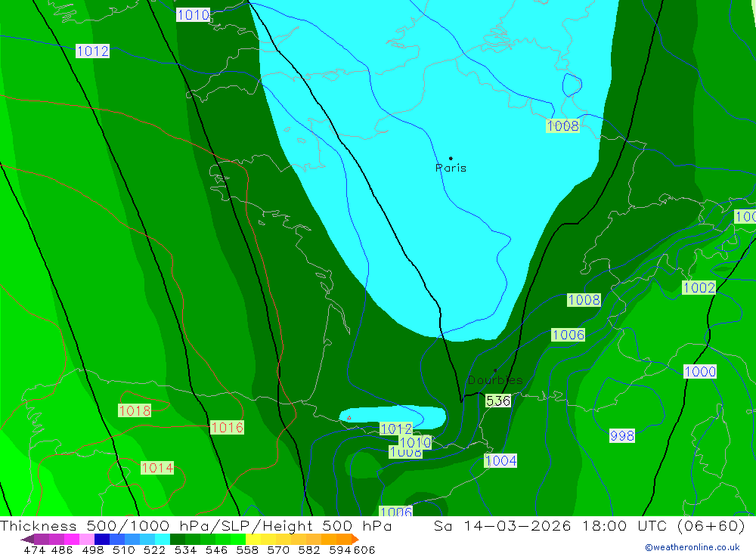Viewport: 756px width, 554px height.
Task: Click the red 1016 pressure label
Action: pyautogui.click(x=227, y=427)
